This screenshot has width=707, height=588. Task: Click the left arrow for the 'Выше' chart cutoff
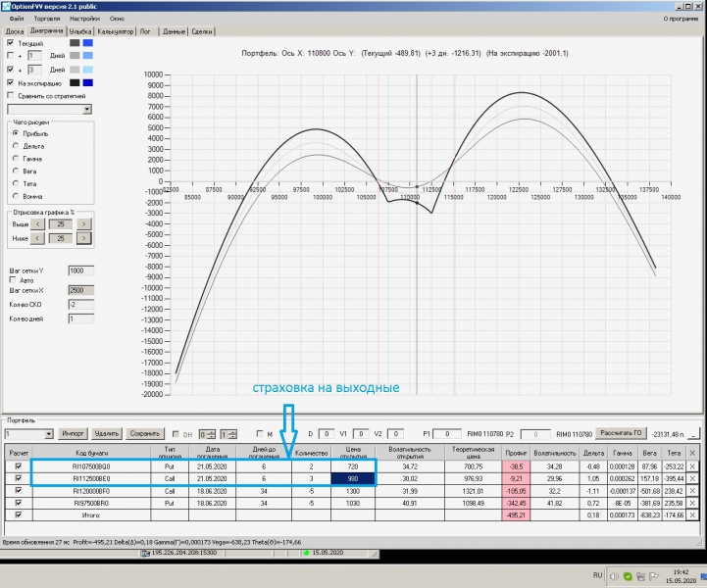(38, 223)
